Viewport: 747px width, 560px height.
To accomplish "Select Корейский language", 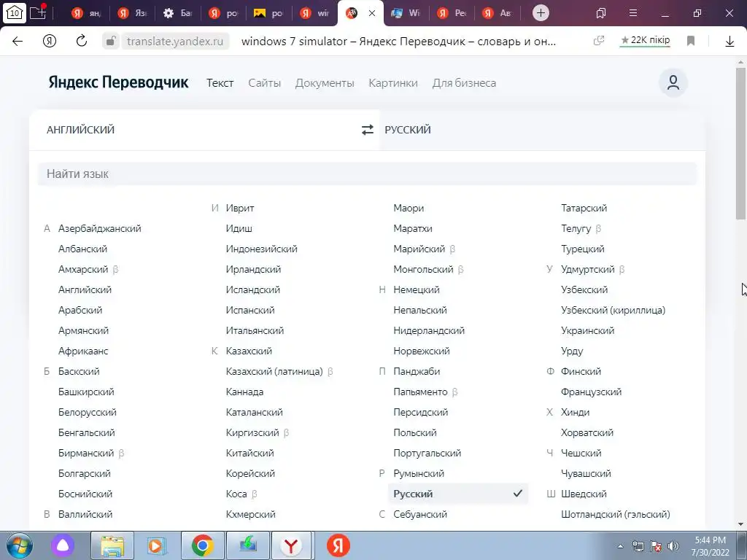I will tap(250, 474).
